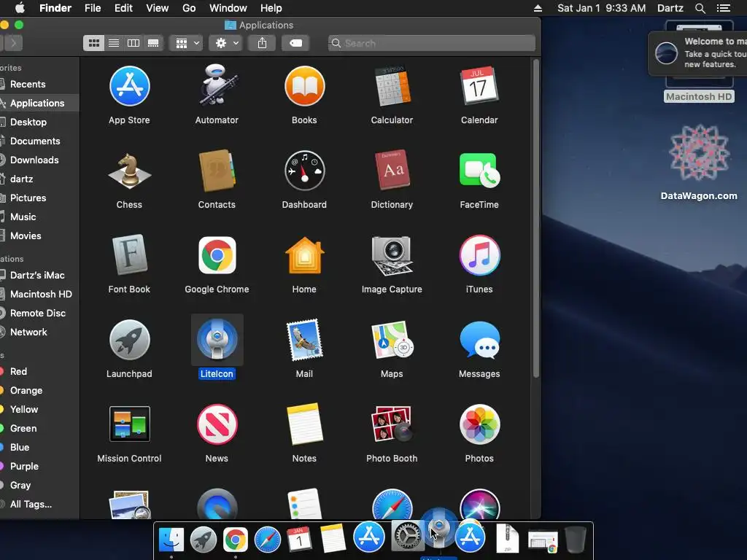Image resolution: width=747 pixels, height=560 pixels.
Task: Open the File menu
Action: click(x=93, y=8)
